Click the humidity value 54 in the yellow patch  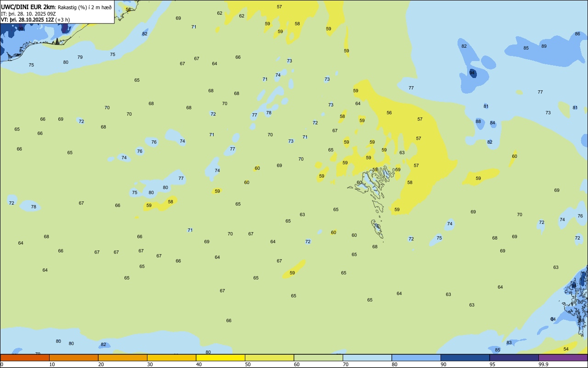566,349
